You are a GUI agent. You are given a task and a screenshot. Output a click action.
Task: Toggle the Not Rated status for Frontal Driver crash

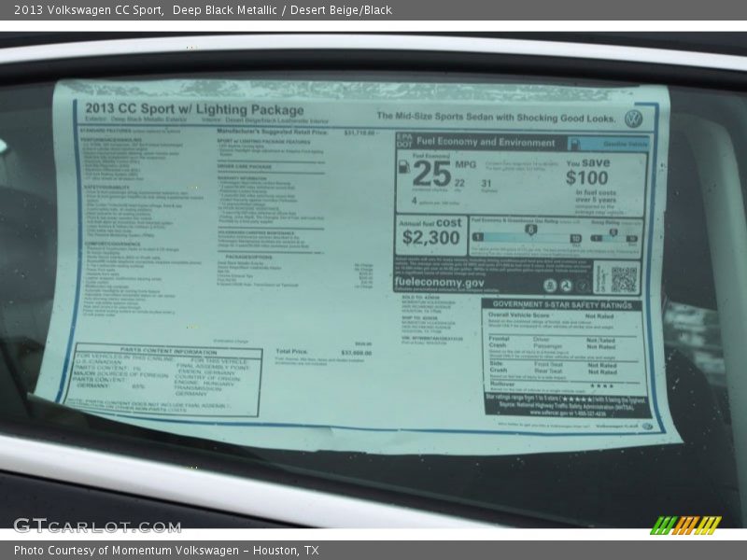click(599, 339)
